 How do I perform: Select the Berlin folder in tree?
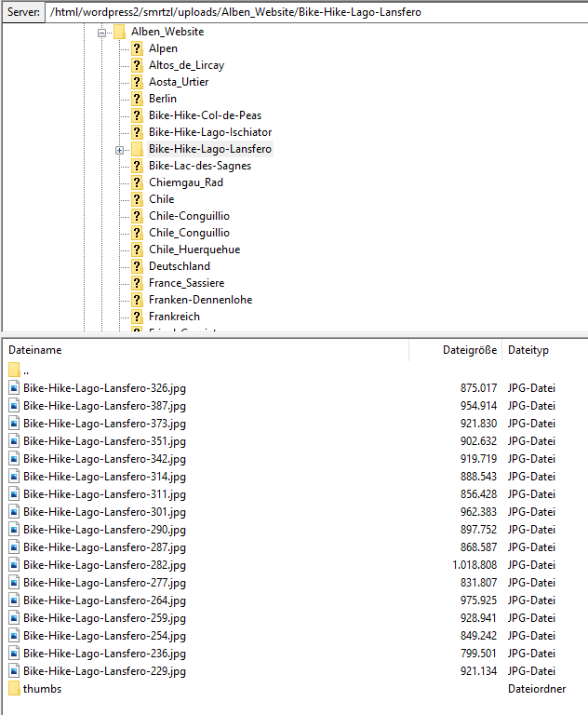[162, 99]
